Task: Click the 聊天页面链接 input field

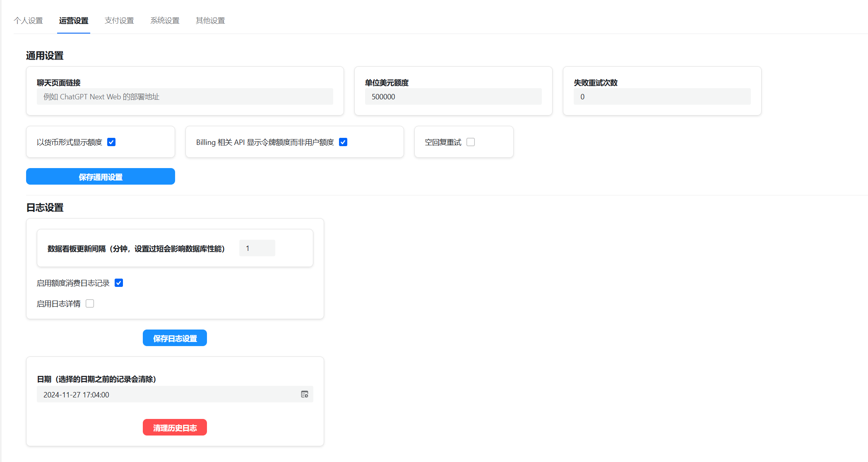Action: tap(185, 96)
